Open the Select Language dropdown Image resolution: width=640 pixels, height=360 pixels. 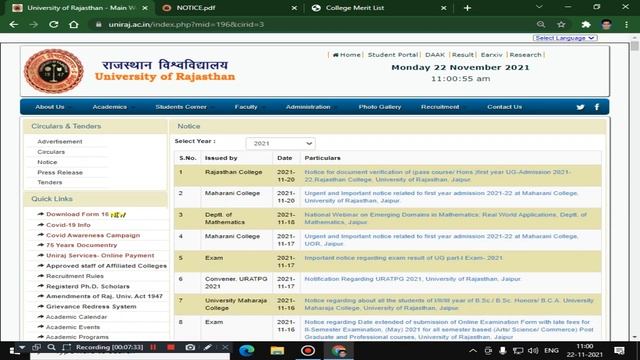point(565,38)
